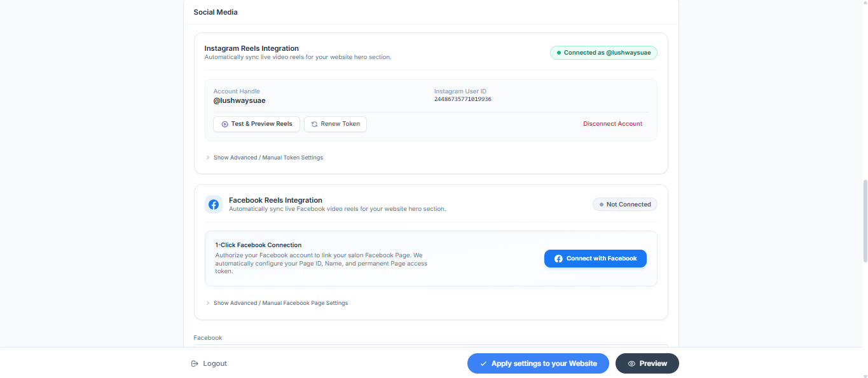This screenshot has width=868, height=378.
Task: Click the eye icon in Preview button
Action: [x=631, y=363]
